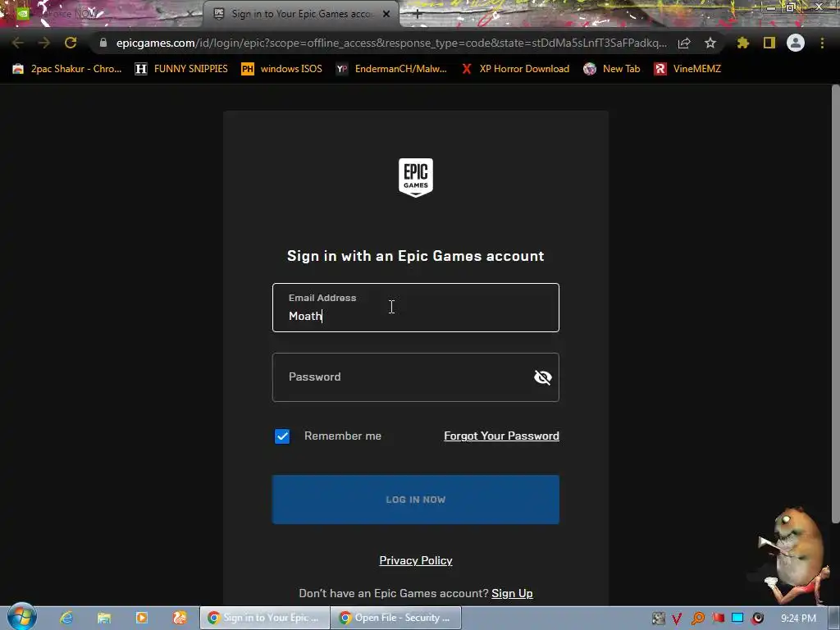Open the '2pac Shakur' bookmark
Screen dimensions: 840x630
[67, 69]
